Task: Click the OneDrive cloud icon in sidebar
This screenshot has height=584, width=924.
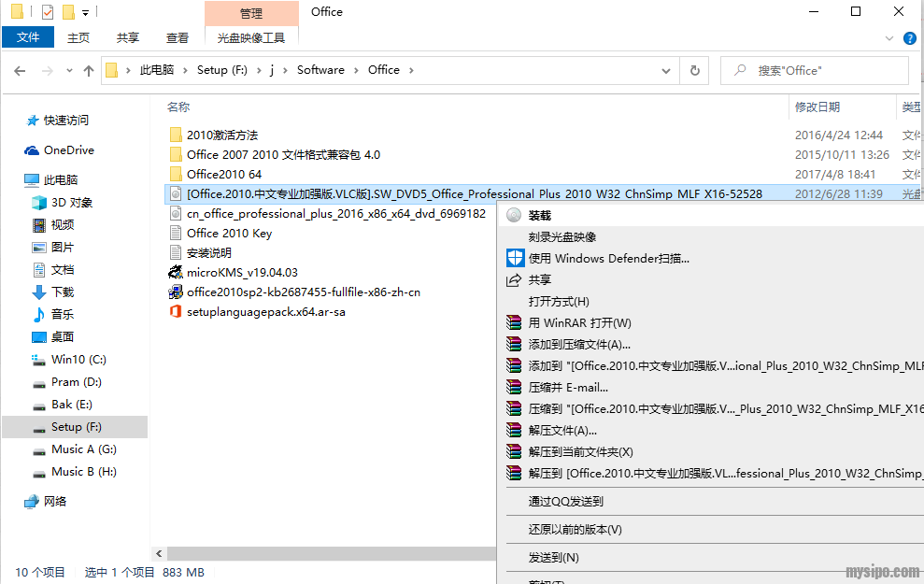Action: click(x=32, y=150)
